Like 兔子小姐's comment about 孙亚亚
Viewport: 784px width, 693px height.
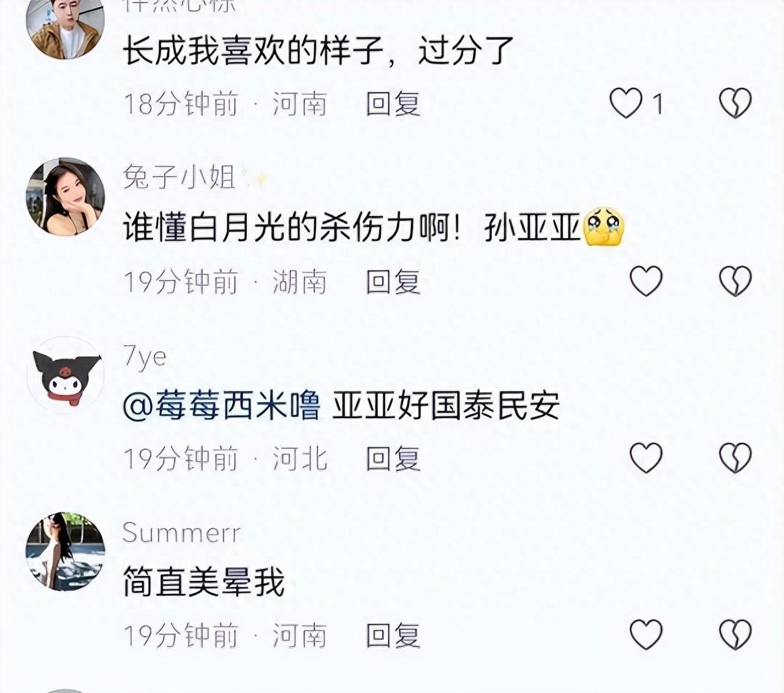point(646,281)
